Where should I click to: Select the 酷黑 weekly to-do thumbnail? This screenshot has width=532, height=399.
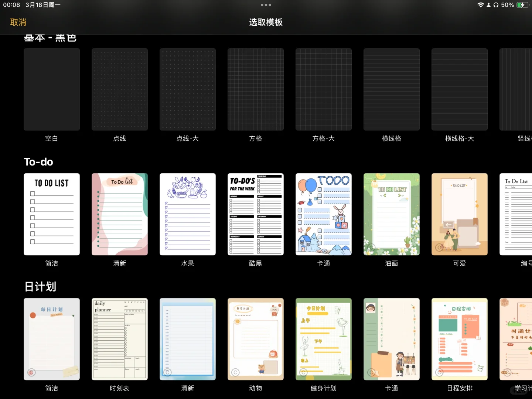tap(256, 214)
